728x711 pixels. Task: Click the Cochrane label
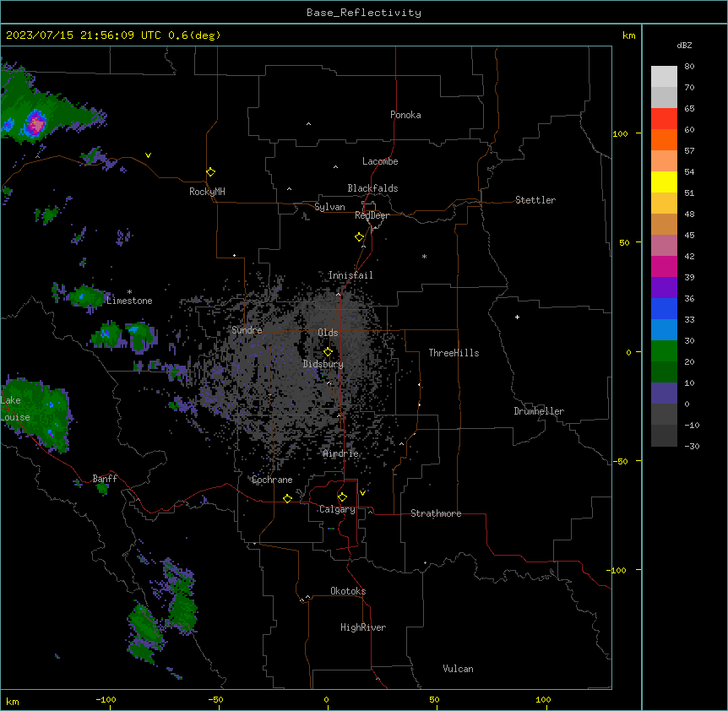pyautogui.click(x=272, y=480)
